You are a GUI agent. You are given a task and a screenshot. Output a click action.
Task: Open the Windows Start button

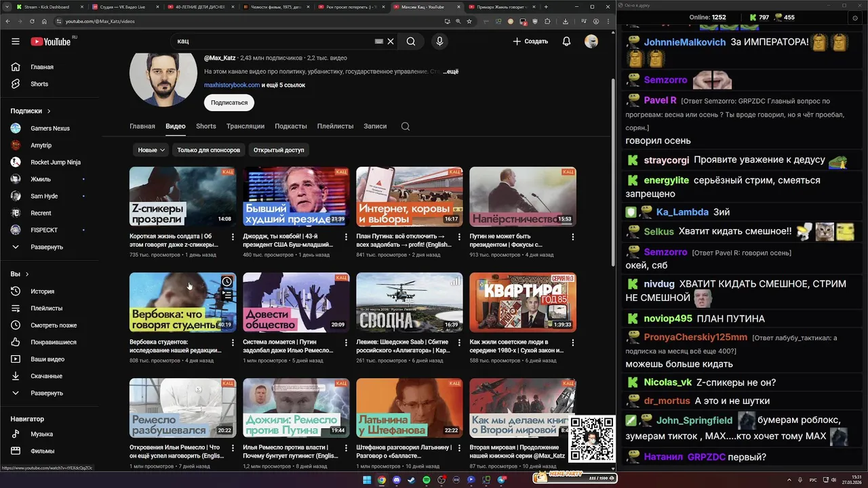(x=367, y=480)
